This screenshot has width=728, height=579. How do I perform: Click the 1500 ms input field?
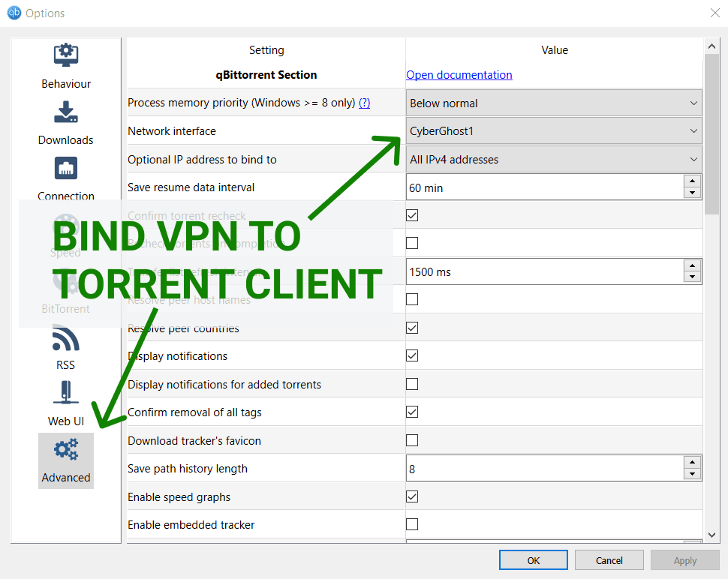(545, 271)
